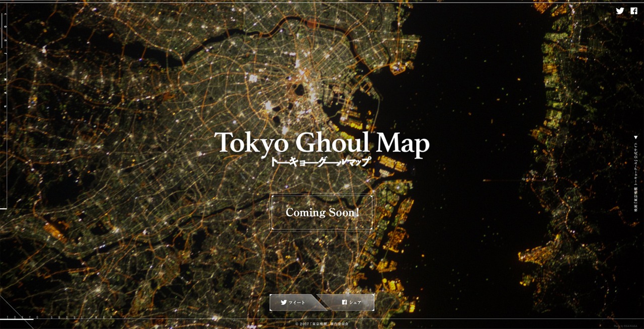Click the katakana トーキョーグールマップ subtitle
The height and width of the screenshot is (329, 644).
(321, 162)
